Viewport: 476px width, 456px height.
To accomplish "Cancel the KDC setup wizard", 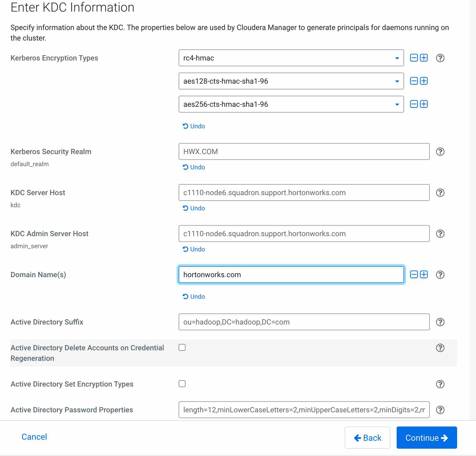I will (34, 437).
